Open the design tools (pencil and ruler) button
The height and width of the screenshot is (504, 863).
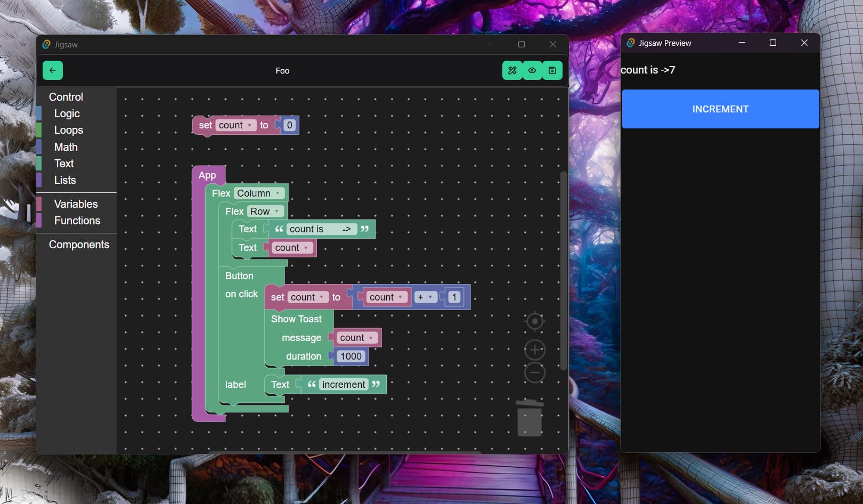[x=512, y=70]
